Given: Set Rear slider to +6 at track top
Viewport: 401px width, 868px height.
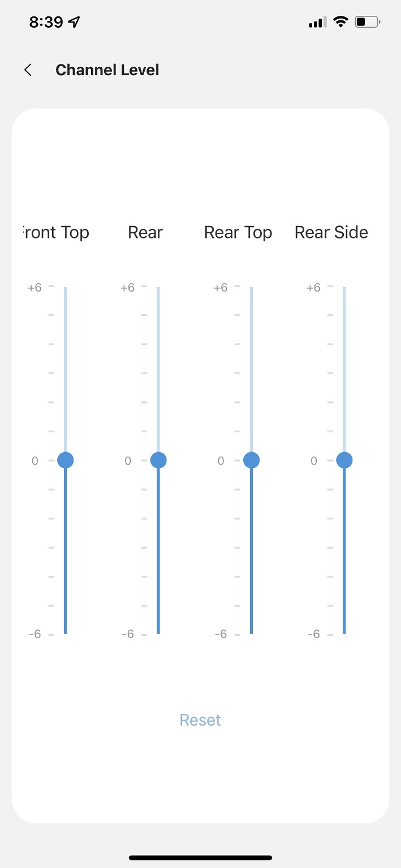Looking at the screenshot, I should (158, 288).
